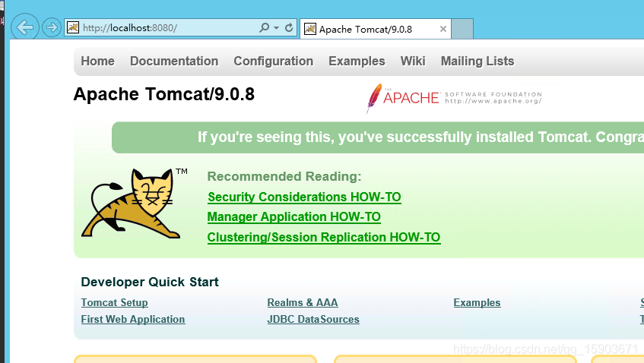Close the Apache Tomcat/9.0.8 tab
Image resolution: width=644 pixels, height=363 pixels.
tap(443, 29)
